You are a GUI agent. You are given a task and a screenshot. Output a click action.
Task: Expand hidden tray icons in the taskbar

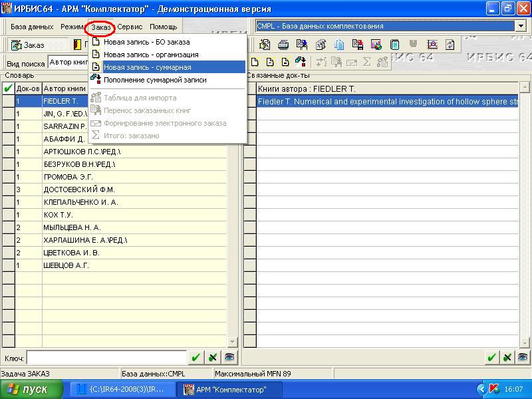(x=481, y=389)
